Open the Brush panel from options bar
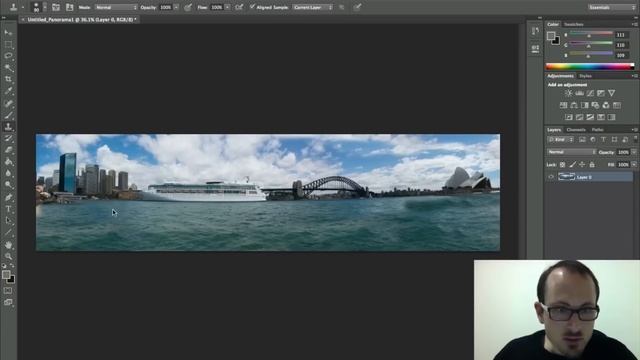 tap(56, 7)
